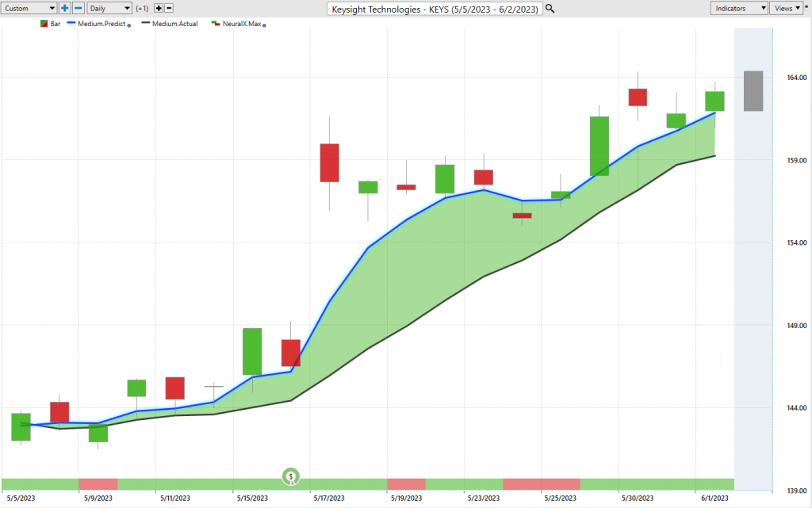
Task: Click the black plus forecast increment button
Action: point(159,8)
